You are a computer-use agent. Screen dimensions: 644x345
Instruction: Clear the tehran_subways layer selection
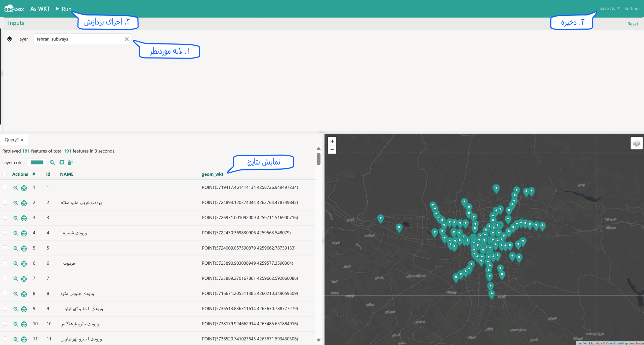127,39
